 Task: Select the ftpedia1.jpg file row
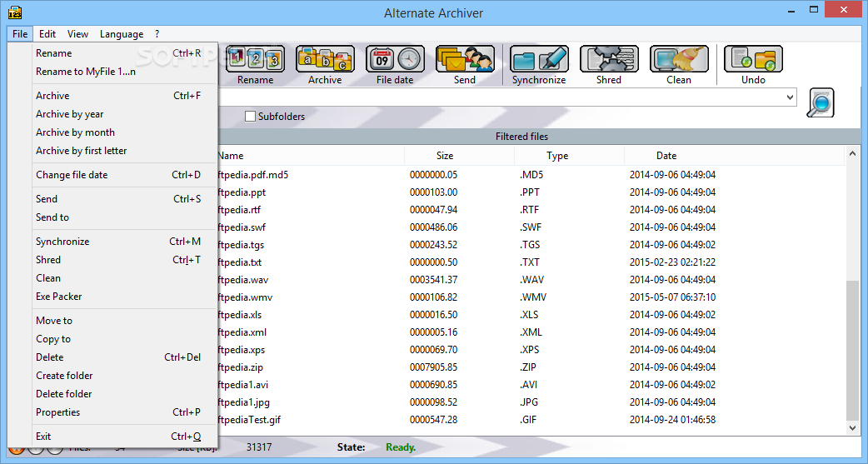point(531,402)
